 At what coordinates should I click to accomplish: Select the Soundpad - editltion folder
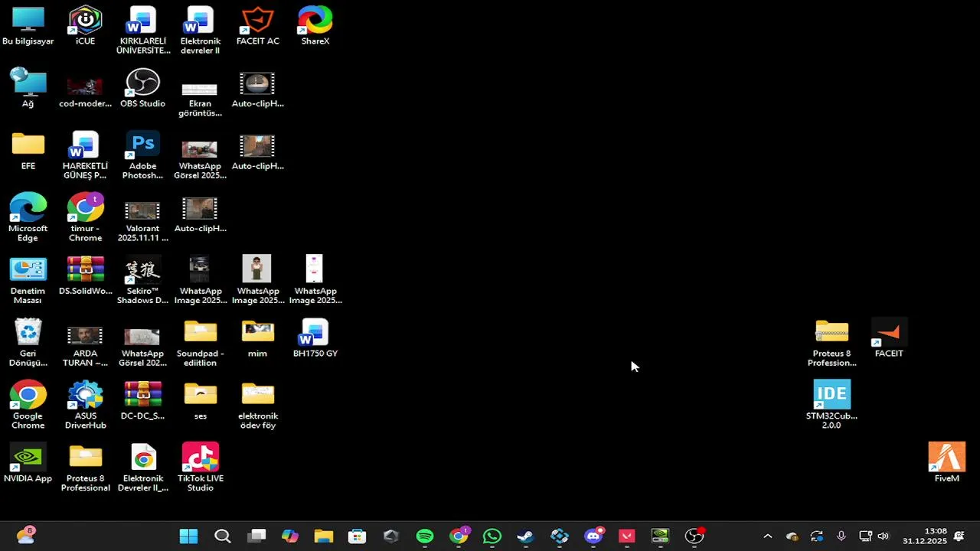pos(201,344)
